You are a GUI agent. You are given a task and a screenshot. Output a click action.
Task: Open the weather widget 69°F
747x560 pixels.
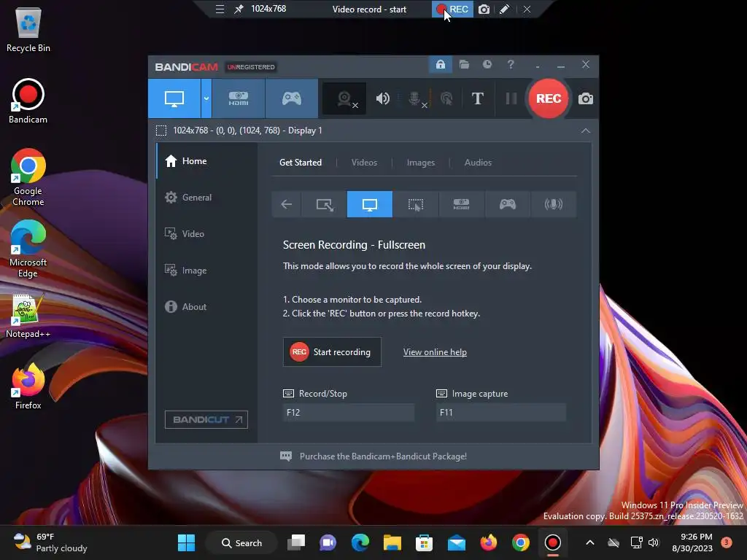(50, 542)
